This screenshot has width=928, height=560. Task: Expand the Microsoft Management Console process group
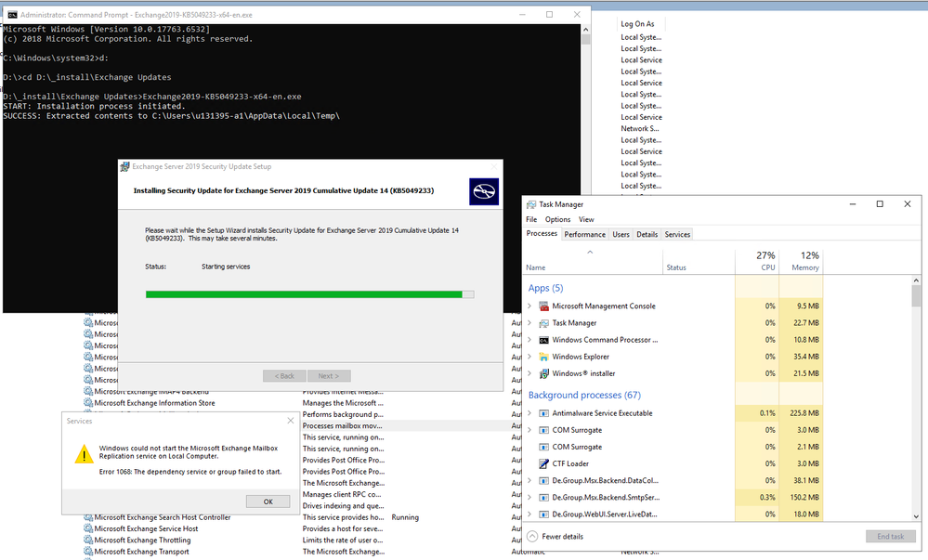[x=529, y=306]
